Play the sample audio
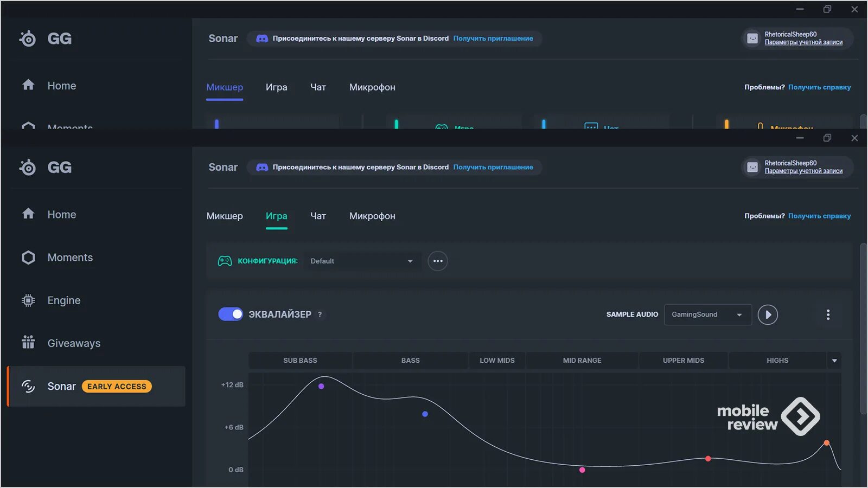This screenshot has width=868, height=488. (x=768, y=315)
